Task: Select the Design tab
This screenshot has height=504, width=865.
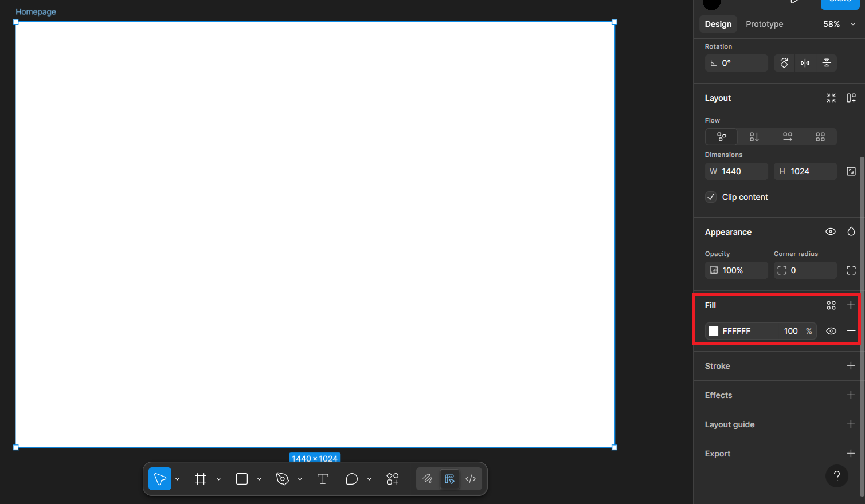Action: point(718,24)
